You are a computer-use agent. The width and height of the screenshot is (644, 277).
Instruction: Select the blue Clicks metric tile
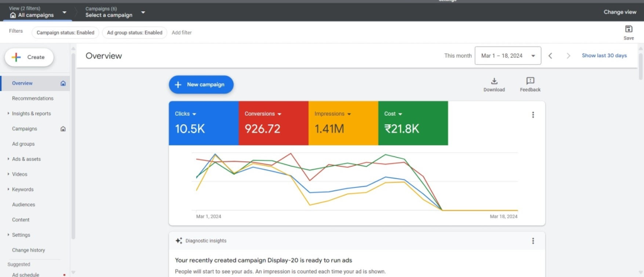(204, 123)
